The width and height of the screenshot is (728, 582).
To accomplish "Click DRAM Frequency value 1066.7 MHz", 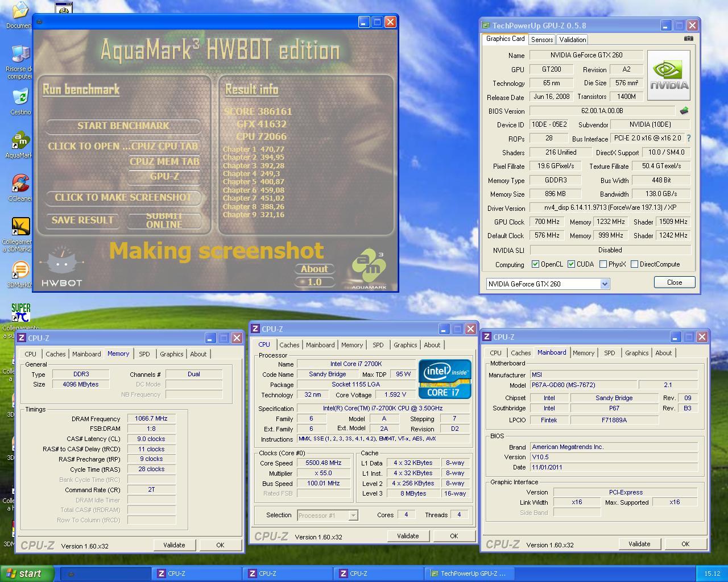I will 151,418.
